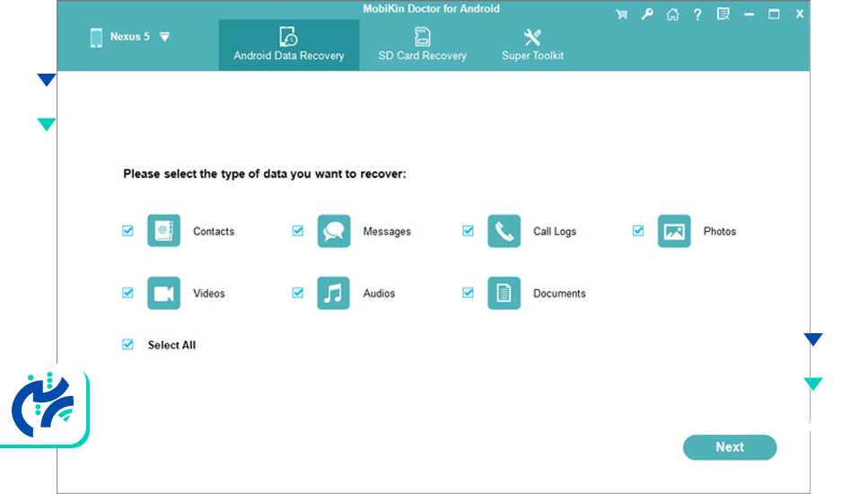The height and width of the screenshot is (494, 868).
Task: Click the Nexus 5 device name
Action: point(129,37)
